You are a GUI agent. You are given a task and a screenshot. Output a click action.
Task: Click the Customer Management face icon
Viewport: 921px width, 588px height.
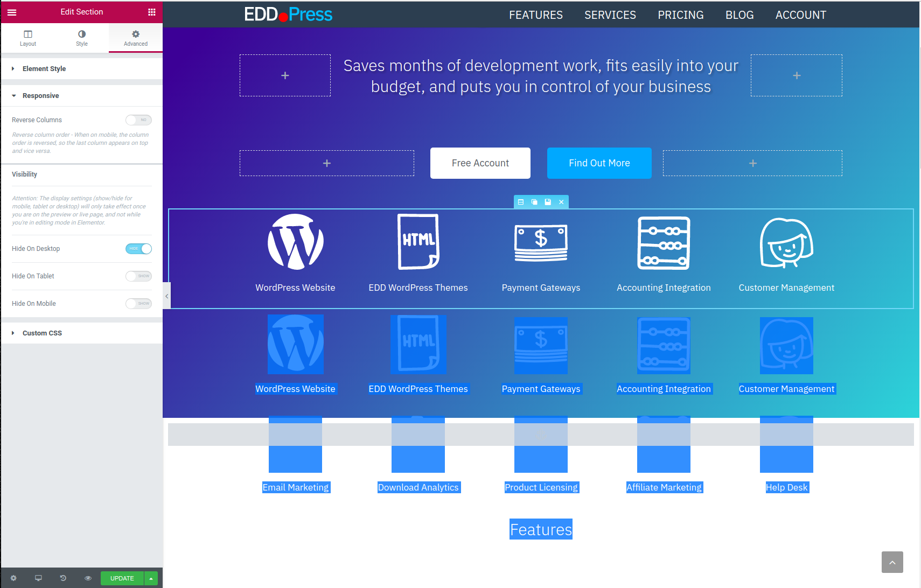[786, 243]
